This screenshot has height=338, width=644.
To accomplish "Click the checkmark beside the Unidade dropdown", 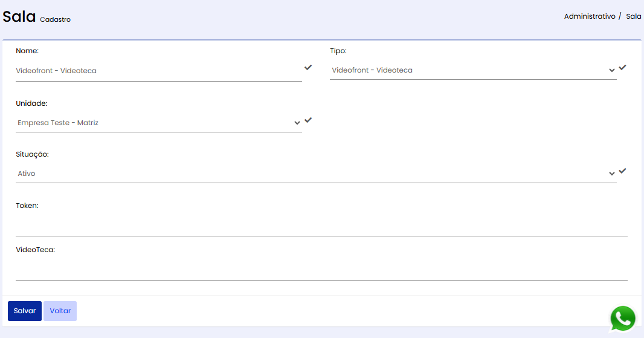I will (308, 120).
